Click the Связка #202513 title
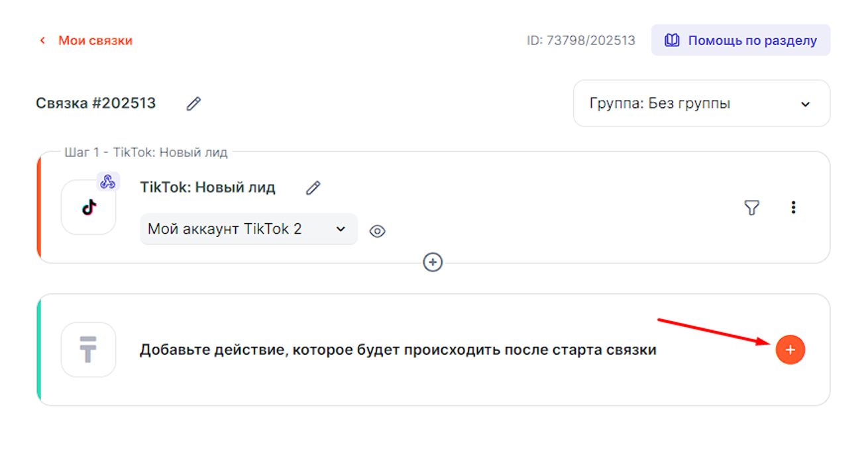This screenshot has width=868, height=462. tap(96, 103)
